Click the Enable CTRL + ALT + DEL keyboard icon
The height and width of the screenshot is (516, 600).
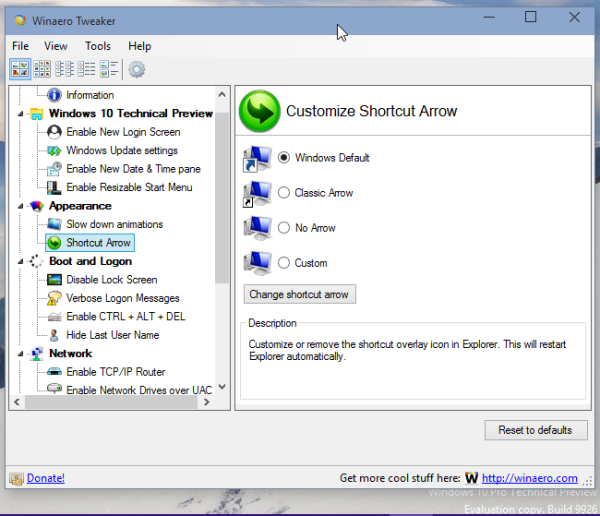click(x=54, y=317)
